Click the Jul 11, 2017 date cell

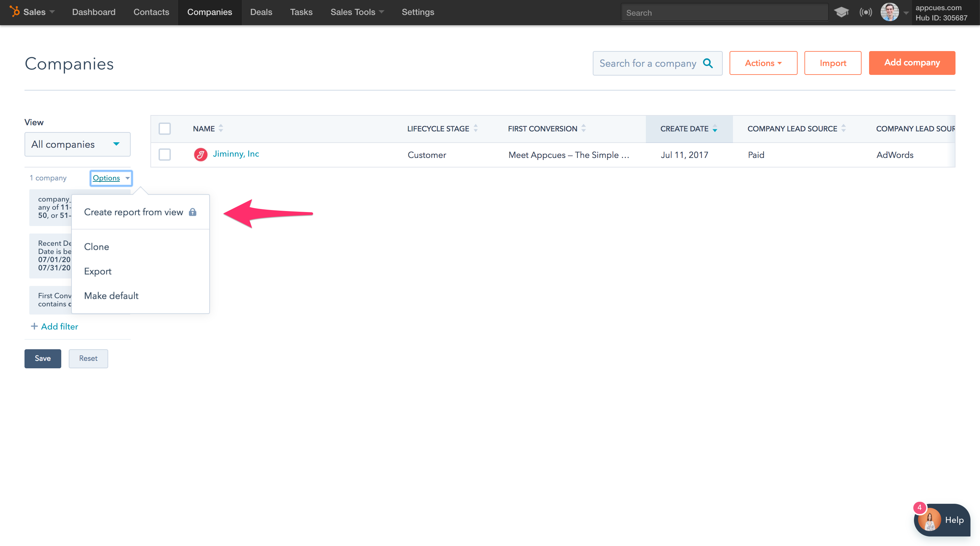coord(684,155)
